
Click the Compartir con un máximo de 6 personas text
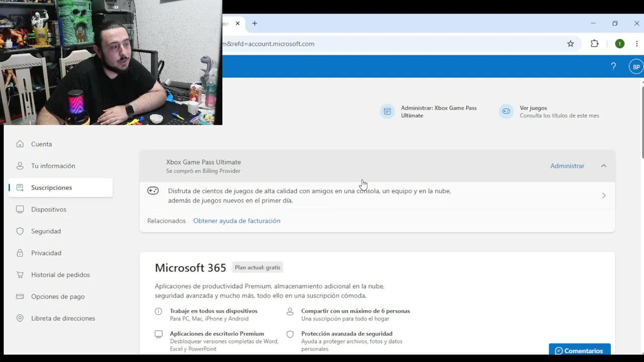pos(356,311)
